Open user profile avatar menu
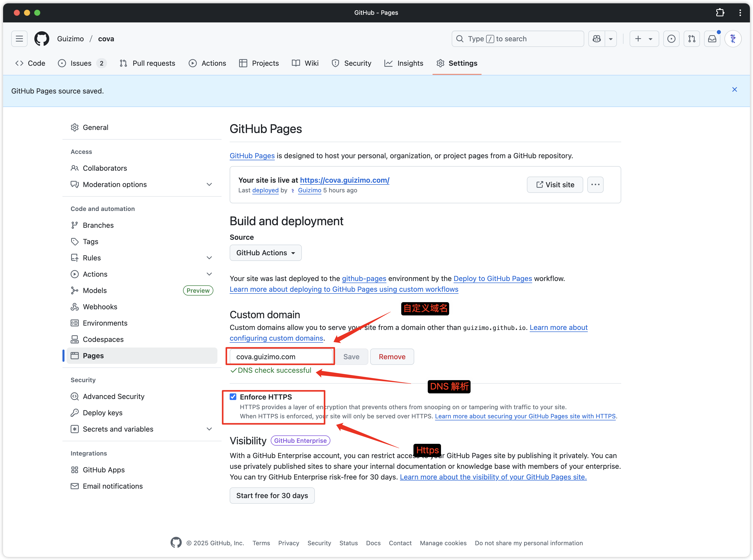 [733, 39]
